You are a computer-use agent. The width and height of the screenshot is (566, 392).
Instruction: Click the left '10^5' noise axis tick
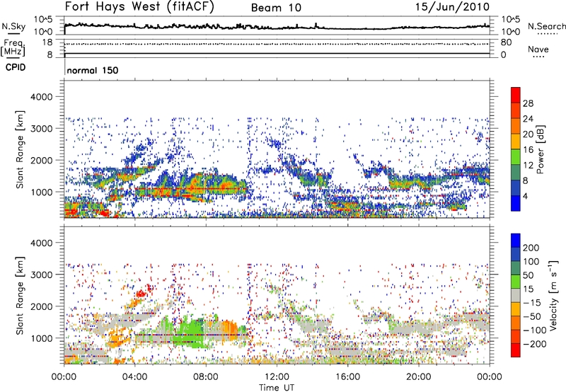tap(43, 20)
